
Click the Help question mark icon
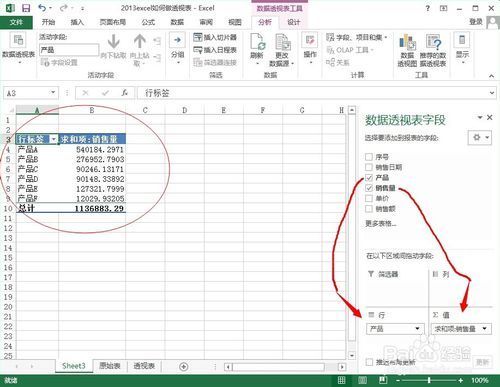[x=428, y=8]
